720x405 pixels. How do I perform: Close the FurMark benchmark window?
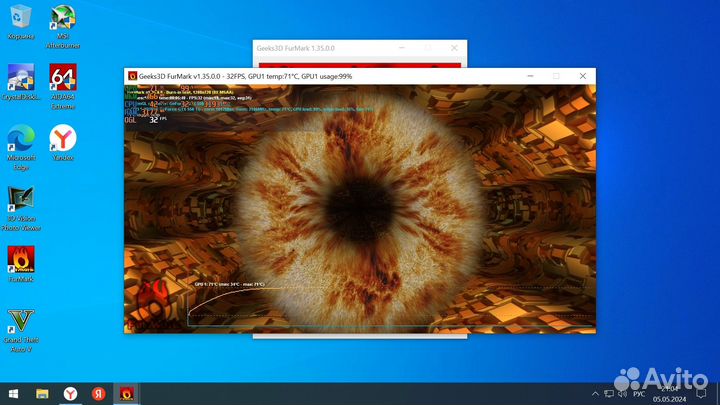pyautogui.click(x=583, y=76)
